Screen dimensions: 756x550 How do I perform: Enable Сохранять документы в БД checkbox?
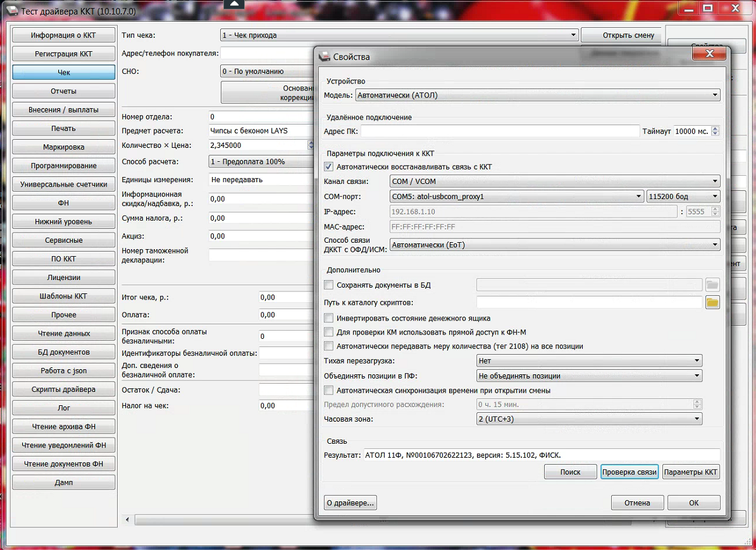pyautogui.click(x=329, y=285)
